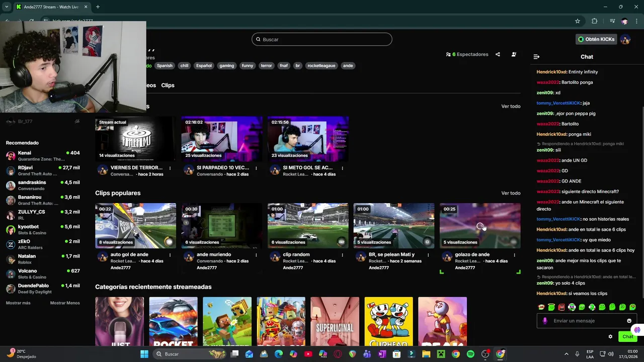Viewport: 644px width, 362px height.
Task: Click the Enviar un mensaje chat input
Action: pyautogui.click(x=586, y=321)
